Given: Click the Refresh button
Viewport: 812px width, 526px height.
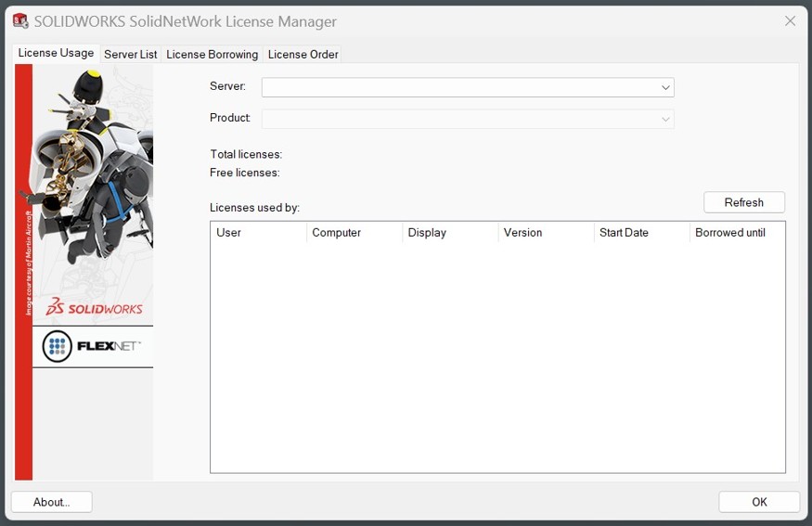Looking at the screenshot, I should [744, 202].
